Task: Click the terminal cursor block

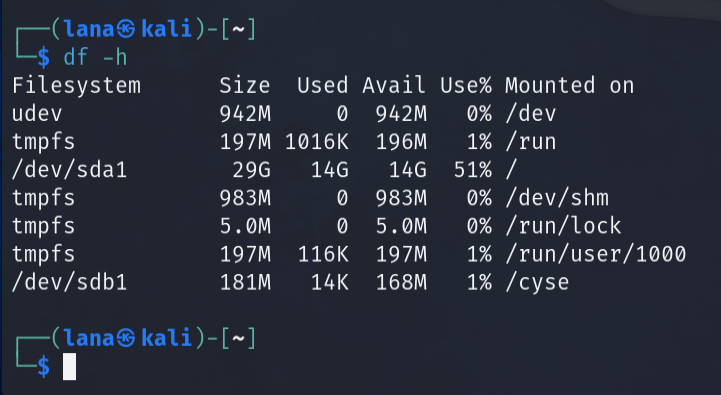Action: (x=69, y=366)
